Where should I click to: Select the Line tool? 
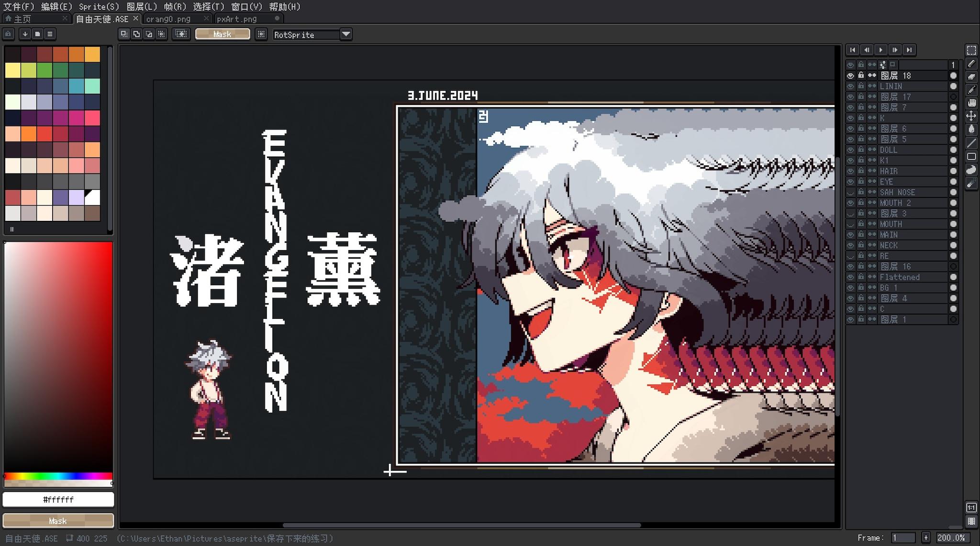(x=971, y=143)
